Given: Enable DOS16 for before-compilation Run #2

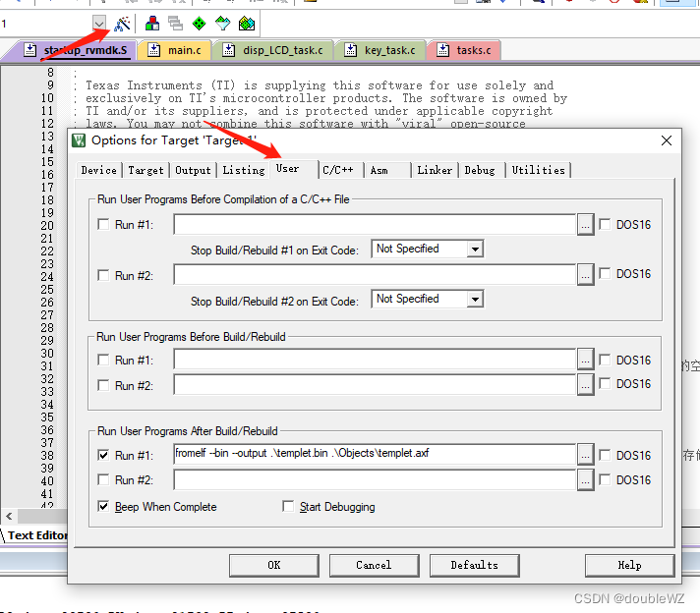Looking at the screenshot, I should click(605, 273).
